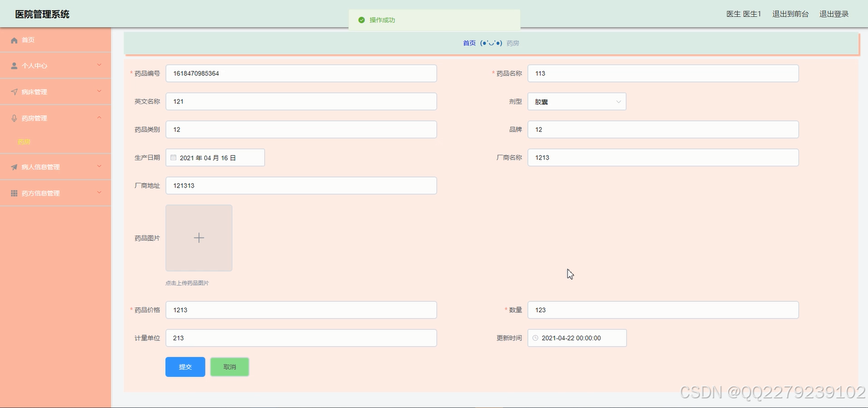Click 退出登录 at top right
868x408 pixels.
pos(833,13)
